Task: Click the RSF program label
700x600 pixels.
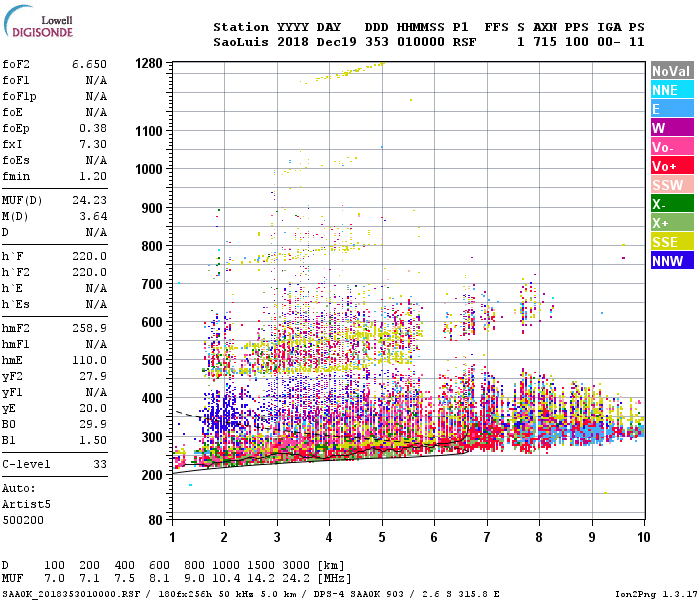Action: click(464, 42)
